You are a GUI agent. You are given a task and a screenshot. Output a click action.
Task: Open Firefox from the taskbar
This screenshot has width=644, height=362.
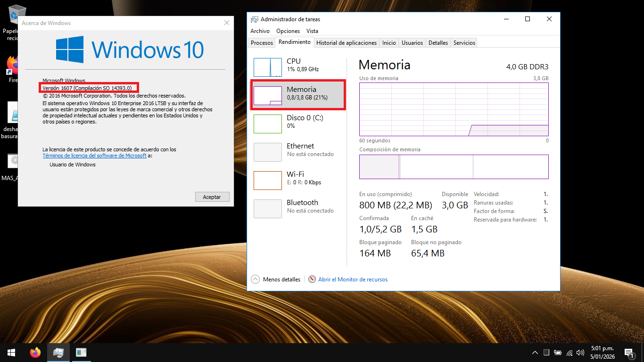(x=35, y=353)
